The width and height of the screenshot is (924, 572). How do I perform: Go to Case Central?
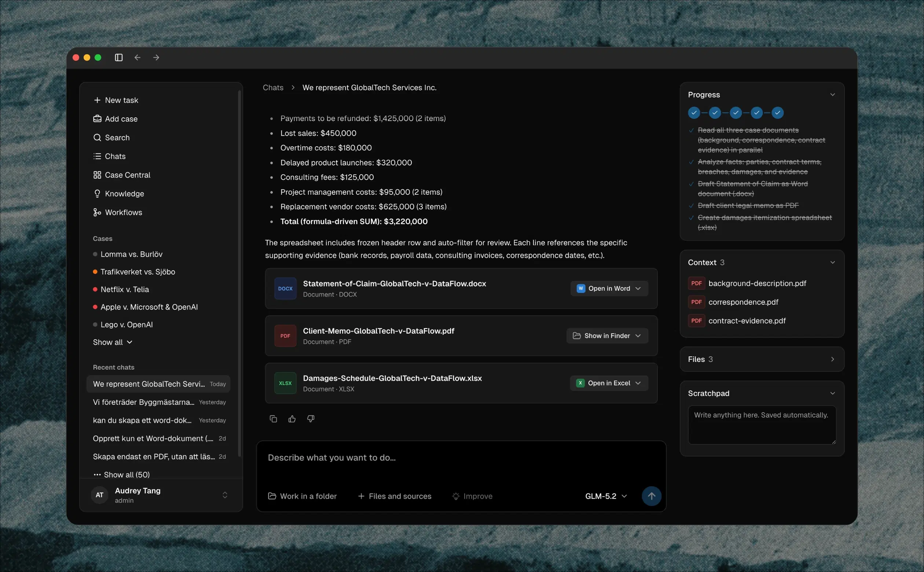pos(121,175)
